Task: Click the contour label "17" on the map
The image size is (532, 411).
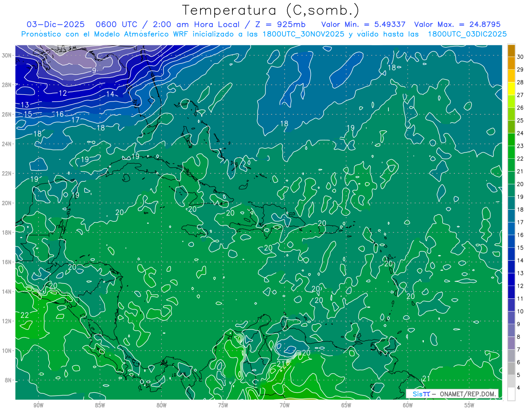Action: [x=75, y=120]
